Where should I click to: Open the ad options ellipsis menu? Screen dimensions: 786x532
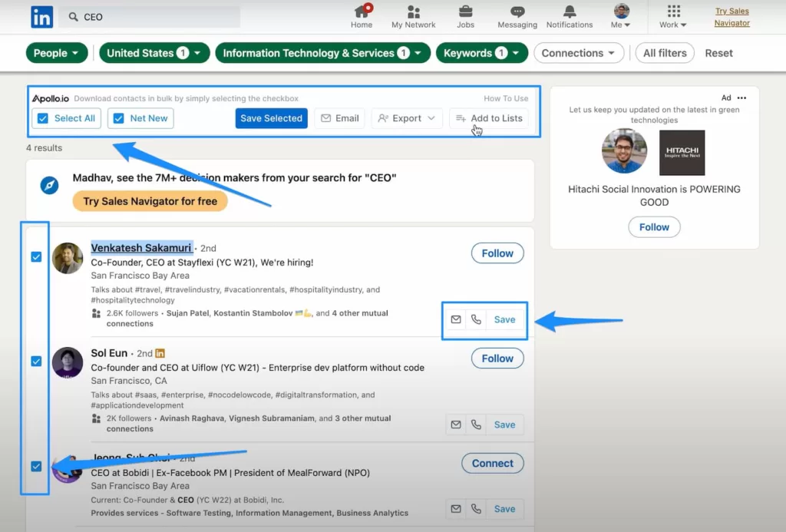click(x=742, y=97)
